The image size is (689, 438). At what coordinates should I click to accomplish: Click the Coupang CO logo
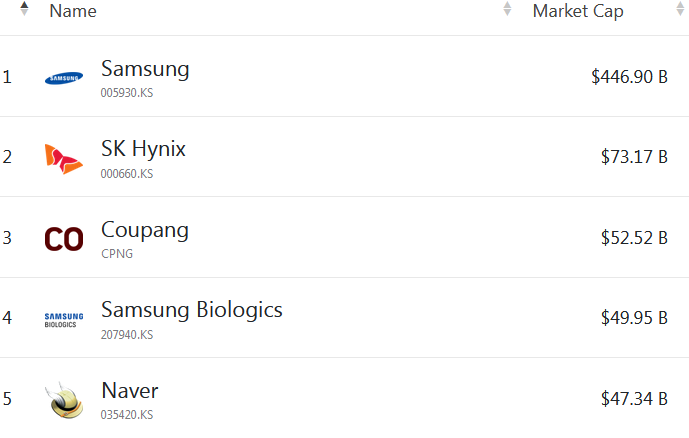[x=64, y=239]
